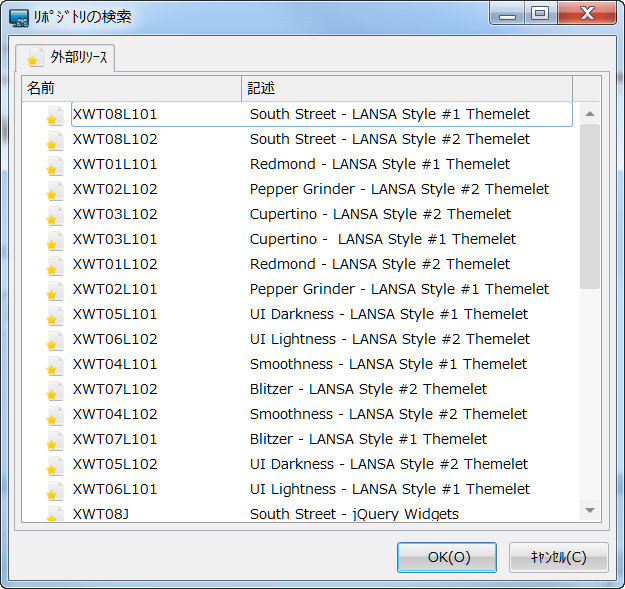The width and height of the screenshot is (625, 589).
Task: Click the resource icon for XWT07L101
Action: (x=55, y=441)
